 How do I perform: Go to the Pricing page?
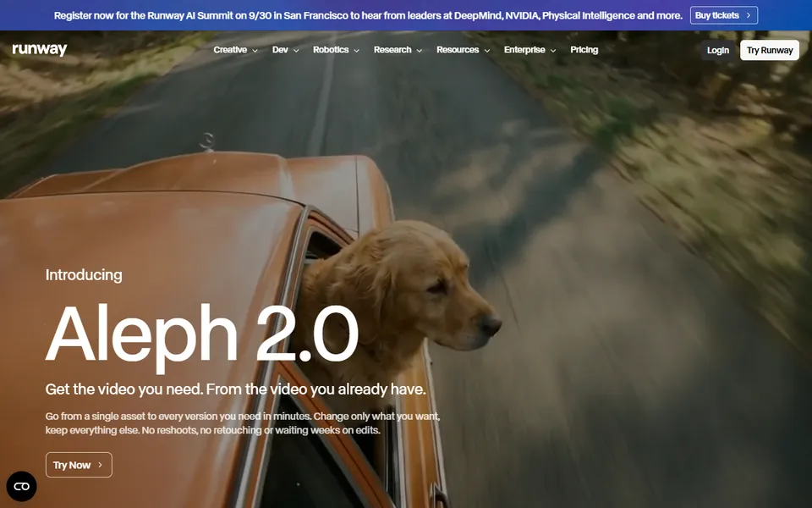[x=584, y=50]
